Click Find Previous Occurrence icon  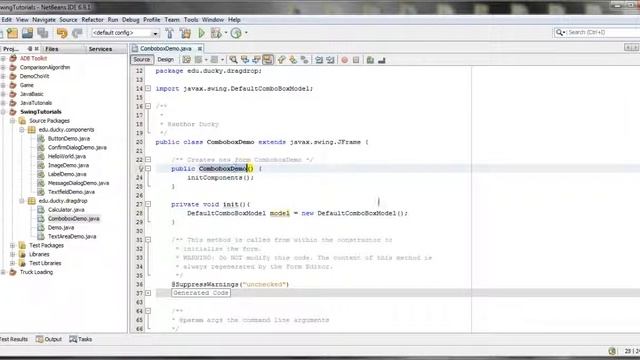[245, 60]
